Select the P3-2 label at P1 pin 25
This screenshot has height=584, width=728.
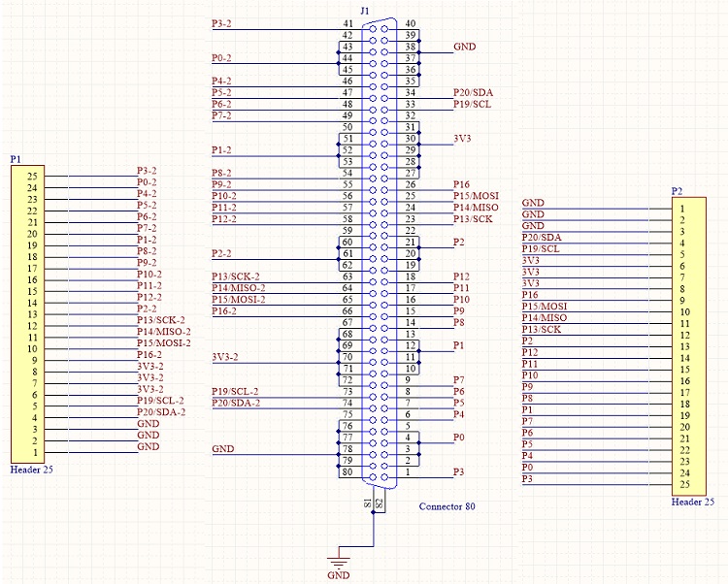pos(147,171)
